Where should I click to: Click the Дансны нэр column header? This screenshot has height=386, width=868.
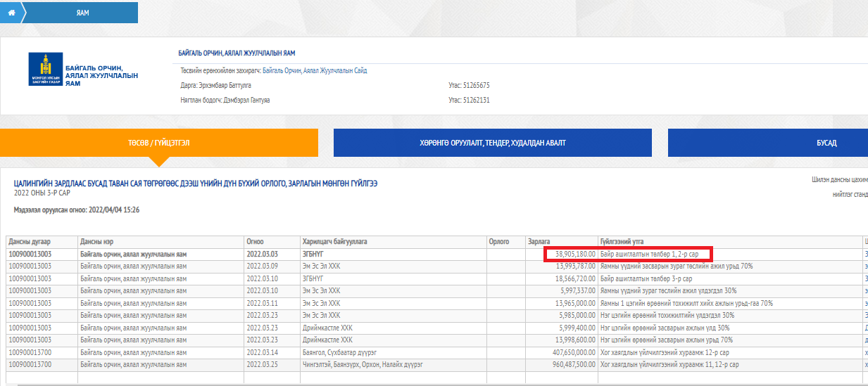(x=97, y=242)
